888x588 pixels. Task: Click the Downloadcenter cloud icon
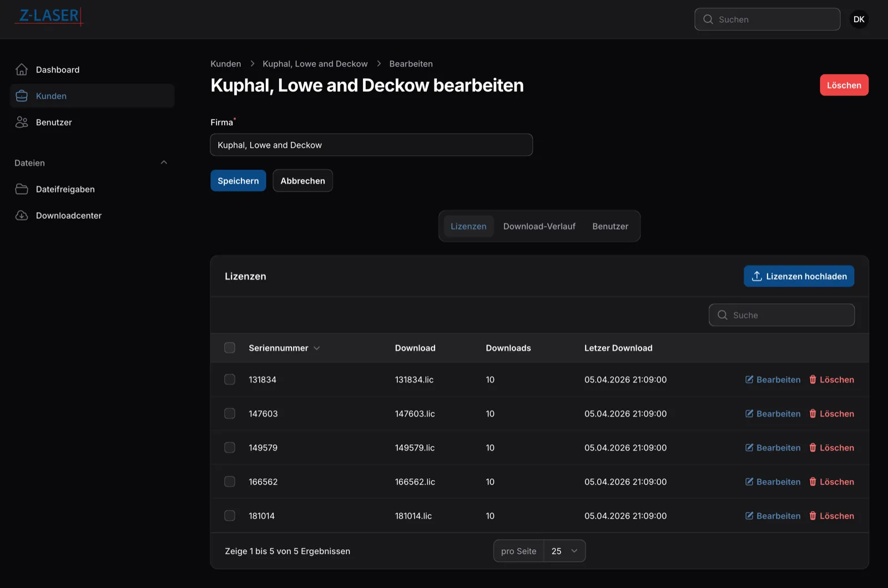(x=22, y=216)
